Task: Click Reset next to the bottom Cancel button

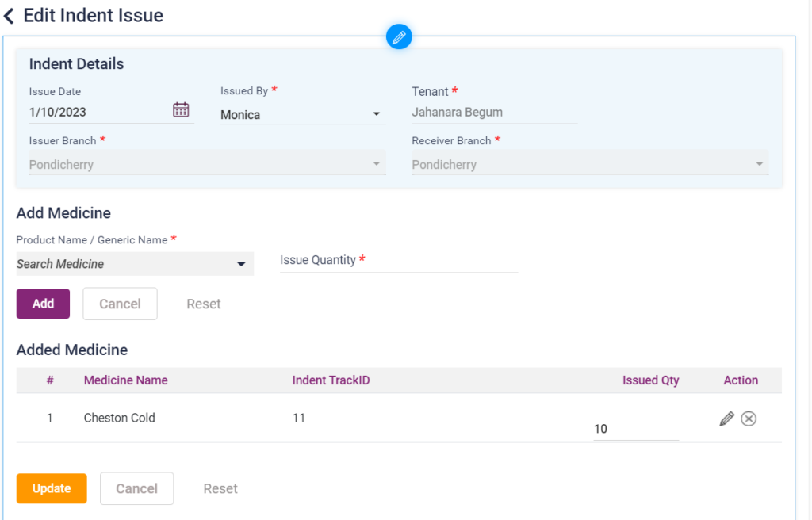Action: (220, 488)
